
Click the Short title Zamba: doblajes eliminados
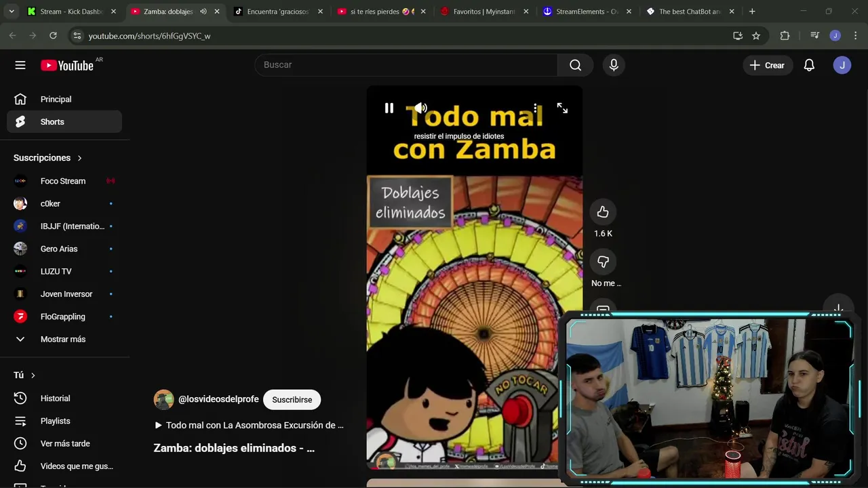click(x=234, y=448)
